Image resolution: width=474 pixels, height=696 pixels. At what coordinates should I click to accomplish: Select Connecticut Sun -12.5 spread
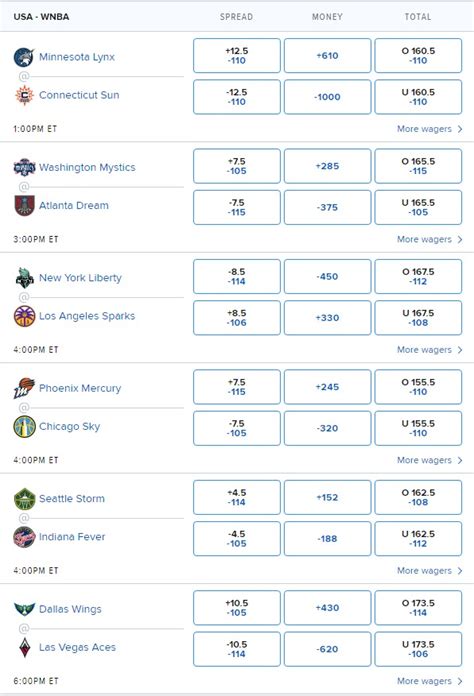pos(237,97)
